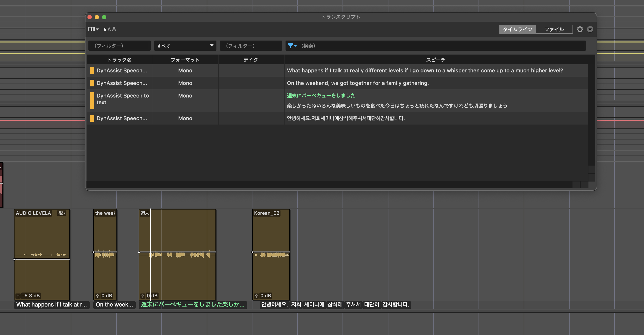
Task: Sort by the スピーチ column header
Action: 436,60
